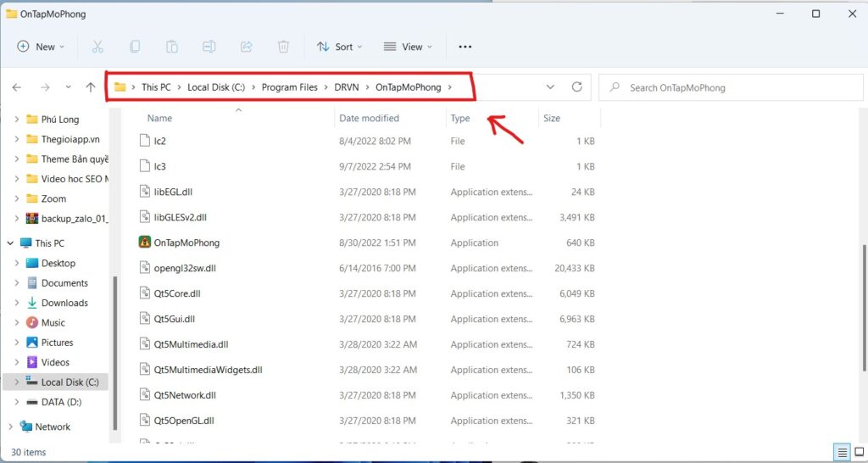Select Downloads in navigation pane
The height and width of the screenshot is (463, 868).
point(64,303)
